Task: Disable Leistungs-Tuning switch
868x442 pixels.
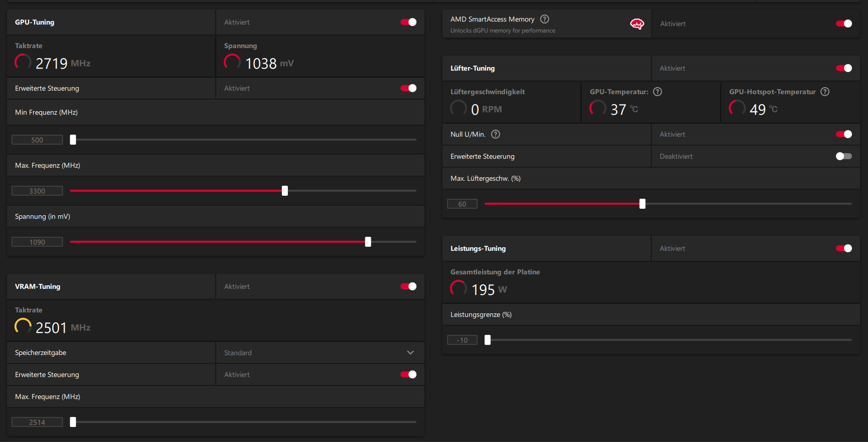Action: (844, 248)
